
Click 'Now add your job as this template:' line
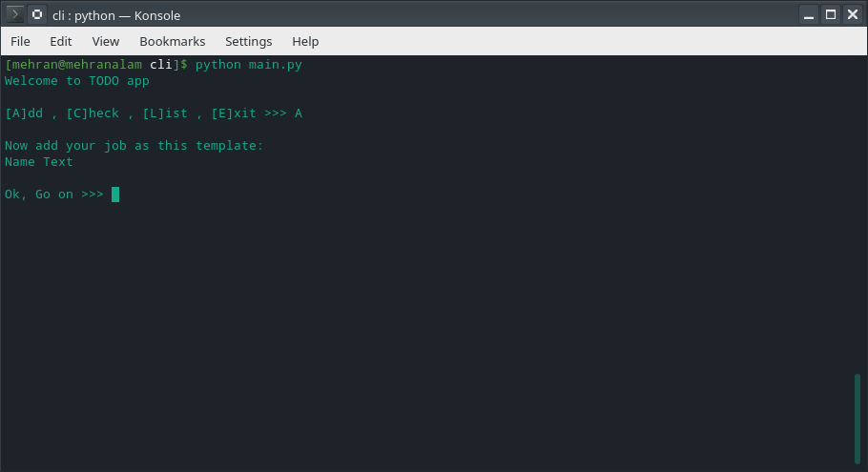[x=134, y=146]
